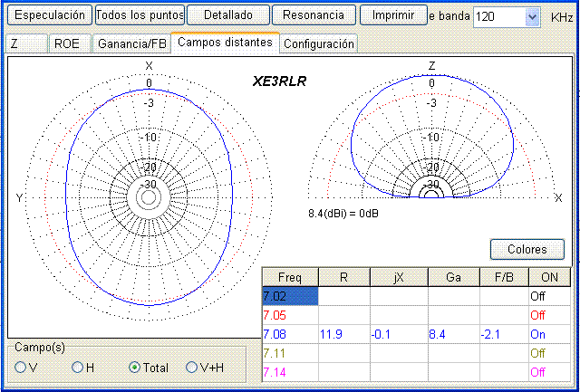Click the Todos los puntos button
Image resolution: width=580 pixels, height=392 pixels.
tap(140, 15)
